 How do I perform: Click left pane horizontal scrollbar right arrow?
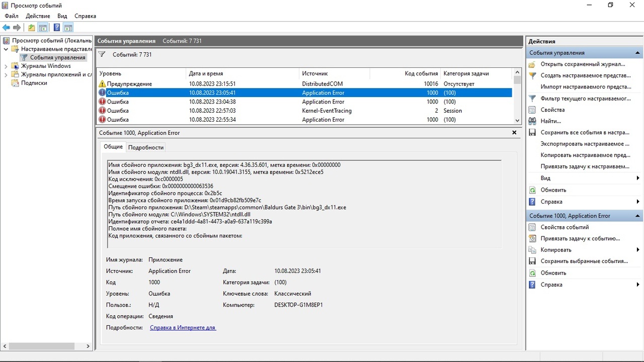[88, 346]
